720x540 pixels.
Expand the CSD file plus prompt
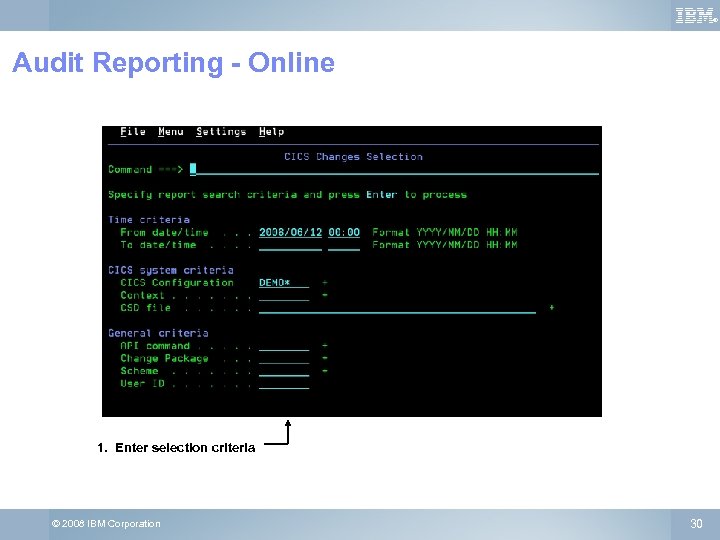[x=551, y=308]
